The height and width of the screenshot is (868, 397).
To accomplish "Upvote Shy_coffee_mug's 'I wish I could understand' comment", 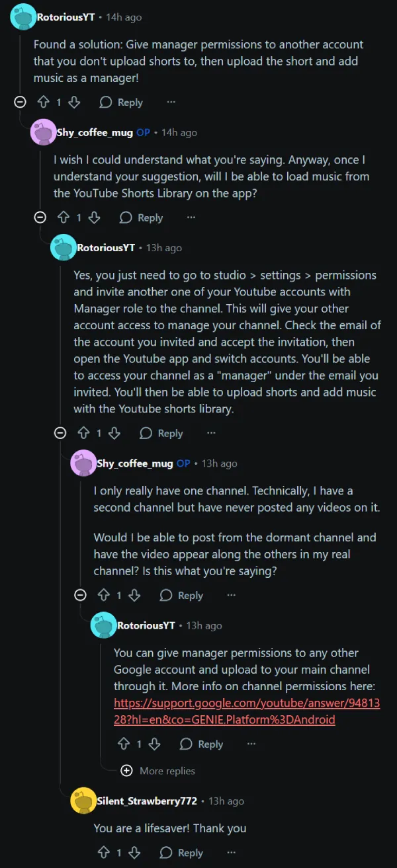I will [64, 217].
